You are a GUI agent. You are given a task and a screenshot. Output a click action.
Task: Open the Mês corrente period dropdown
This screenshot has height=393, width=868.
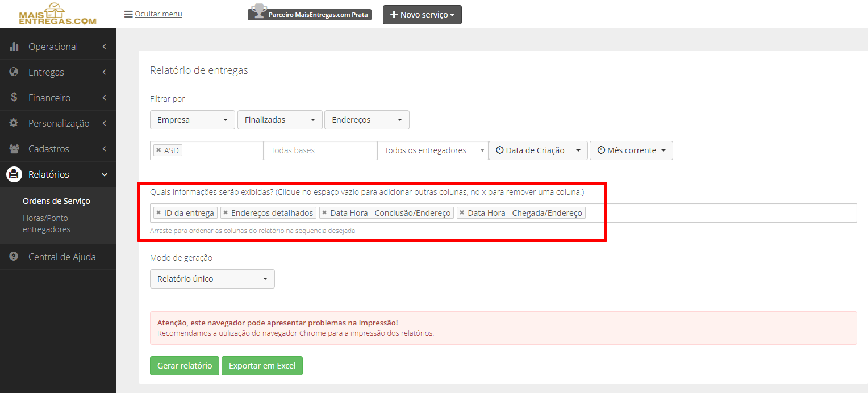coord(631,150)
